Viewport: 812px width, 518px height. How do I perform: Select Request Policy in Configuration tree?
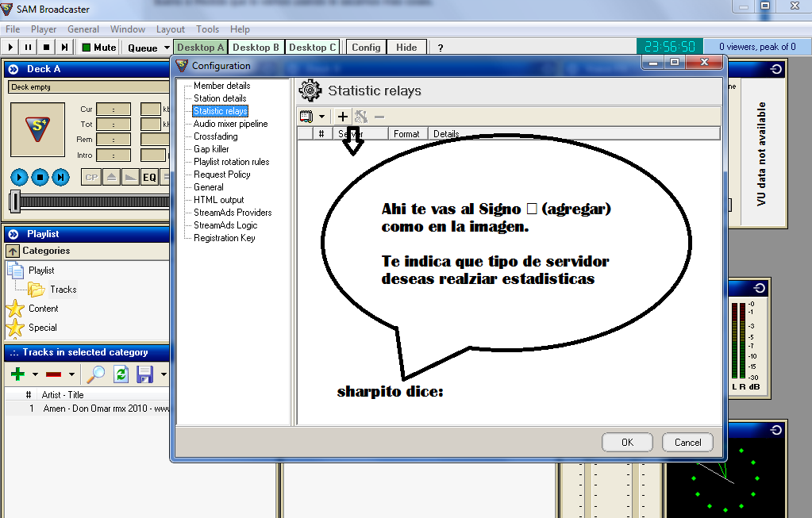pos(221,175)
